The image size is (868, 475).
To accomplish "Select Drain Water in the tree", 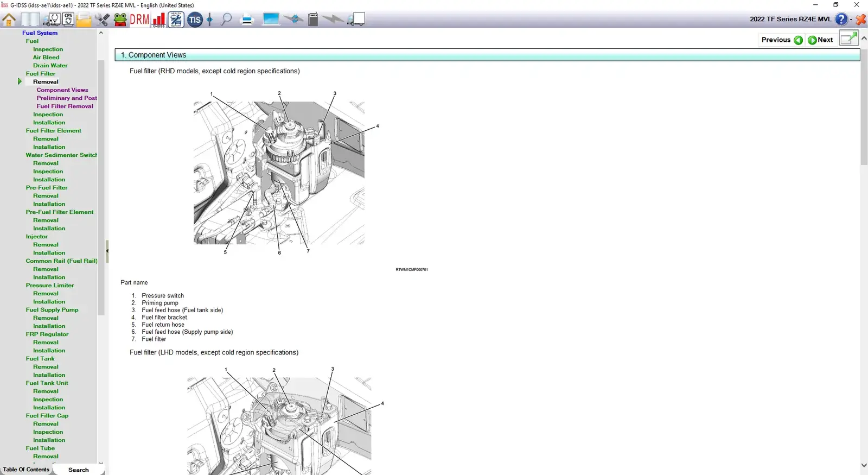I will point(50,66).
